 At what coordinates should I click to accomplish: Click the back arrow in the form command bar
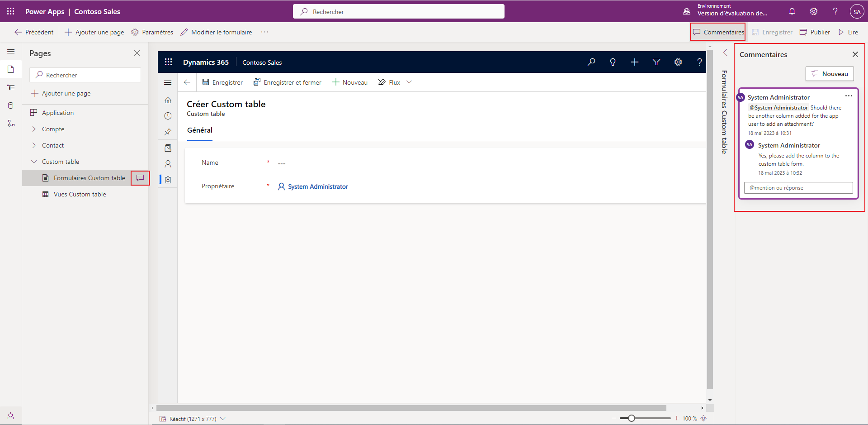[187, 82]
